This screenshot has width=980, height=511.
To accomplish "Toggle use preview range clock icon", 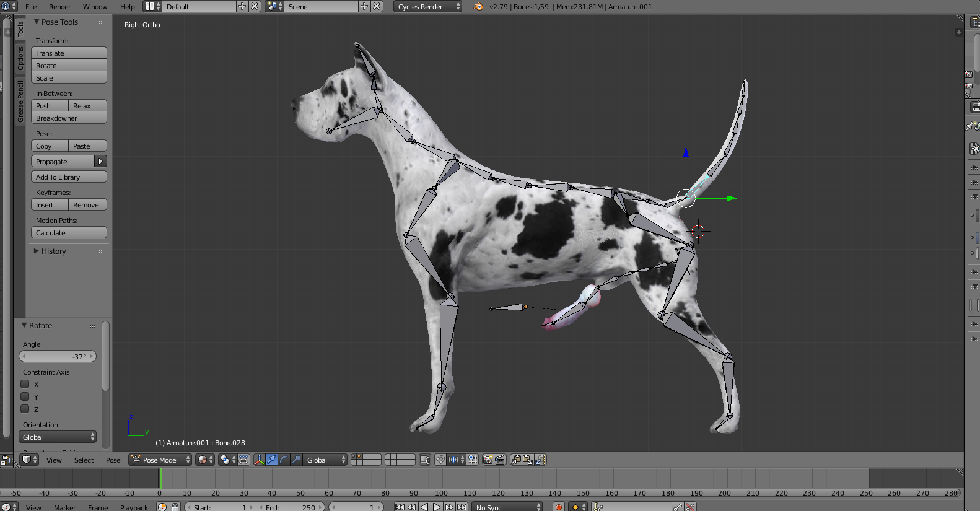I will click(163, 507).
